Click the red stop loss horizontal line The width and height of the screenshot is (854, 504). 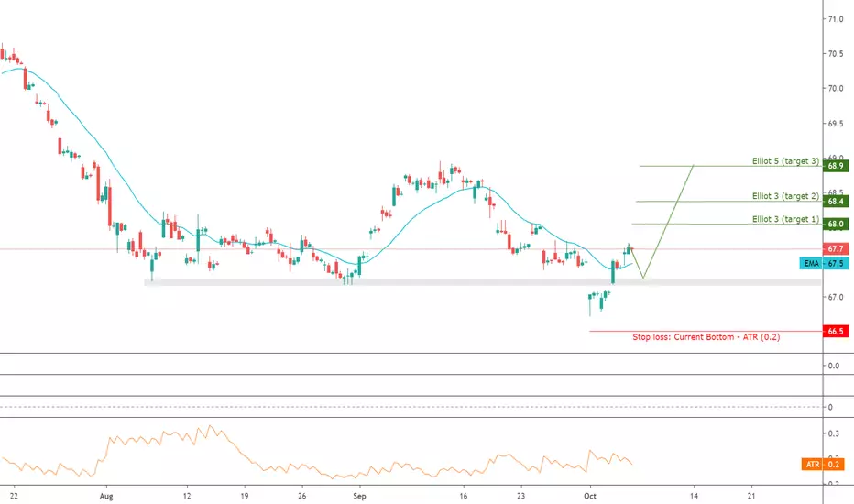(x=706, y=332)
